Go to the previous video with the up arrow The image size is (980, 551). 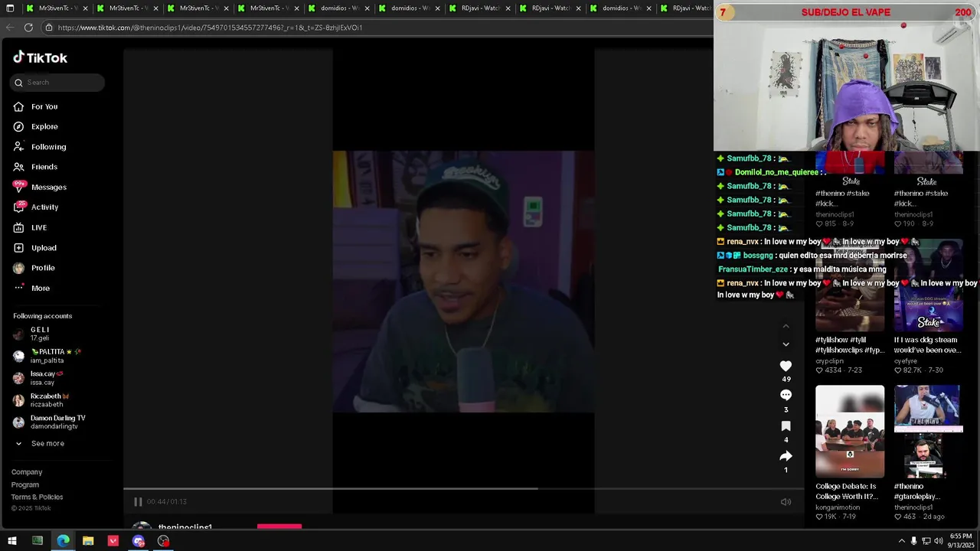786,326
